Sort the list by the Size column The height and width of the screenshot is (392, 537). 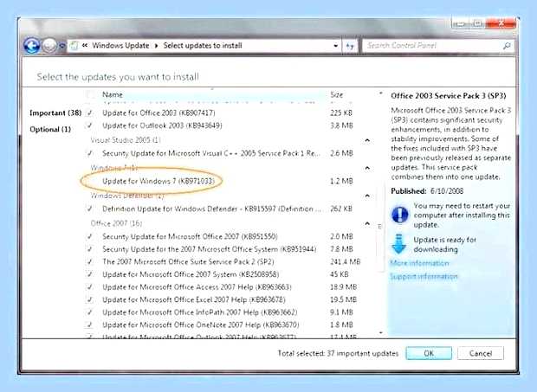tap(336, 94)
